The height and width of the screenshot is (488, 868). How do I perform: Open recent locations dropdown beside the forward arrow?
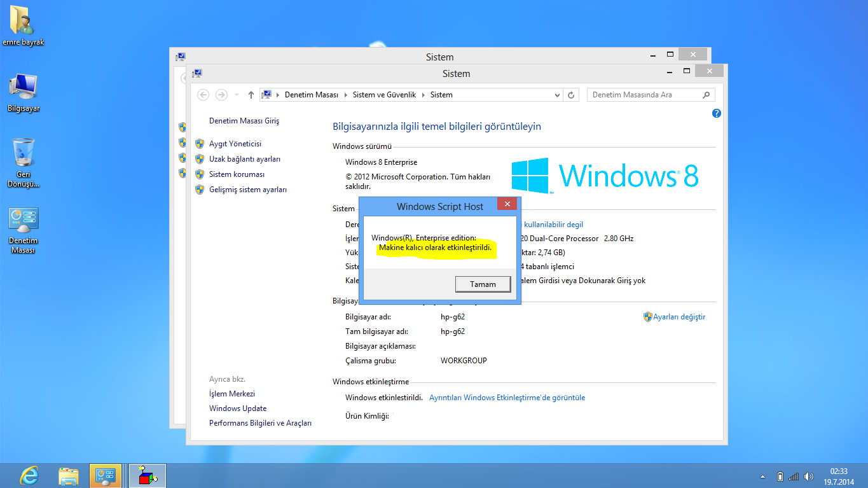pos(237,95)
